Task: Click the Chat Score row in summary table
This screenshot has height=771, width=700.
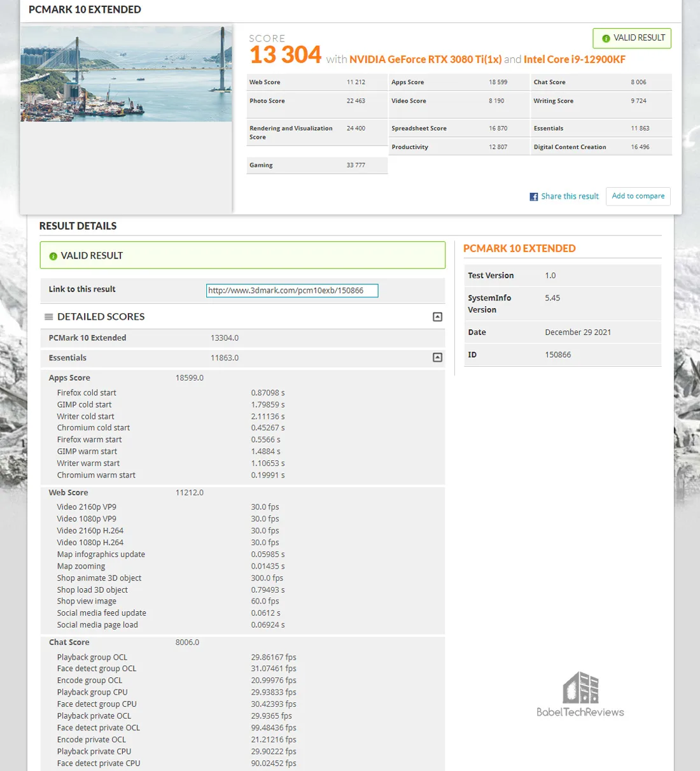Action: click(x=601, y=82)
